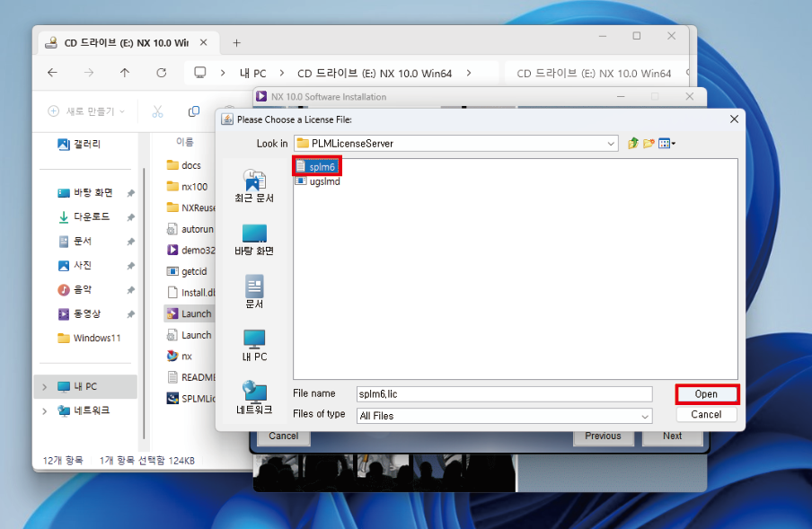Select the docs folder
This screenshot has height=529, width=812.
click(184, 165)
